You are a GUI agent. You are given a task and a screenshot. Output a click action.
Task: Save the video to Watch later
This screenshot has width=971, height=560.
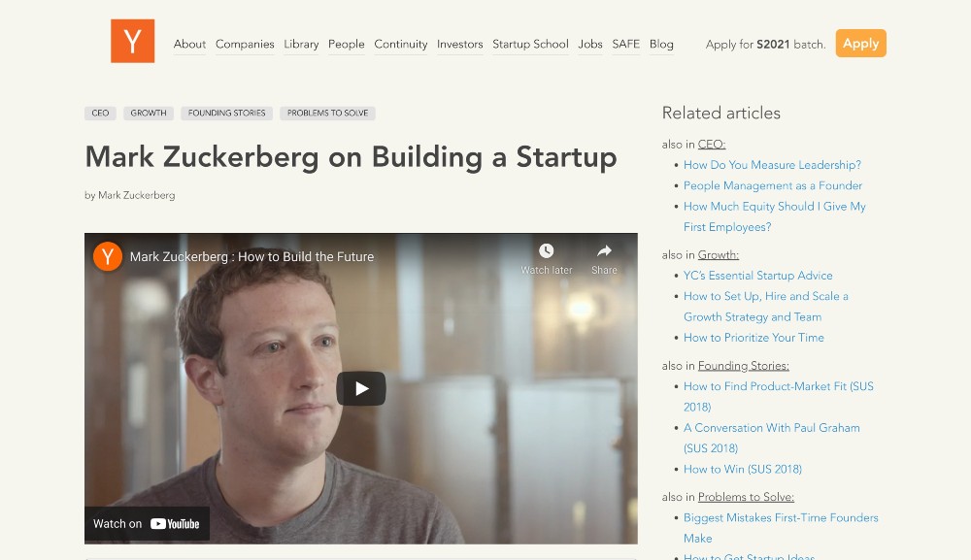[x=546, y=256]
